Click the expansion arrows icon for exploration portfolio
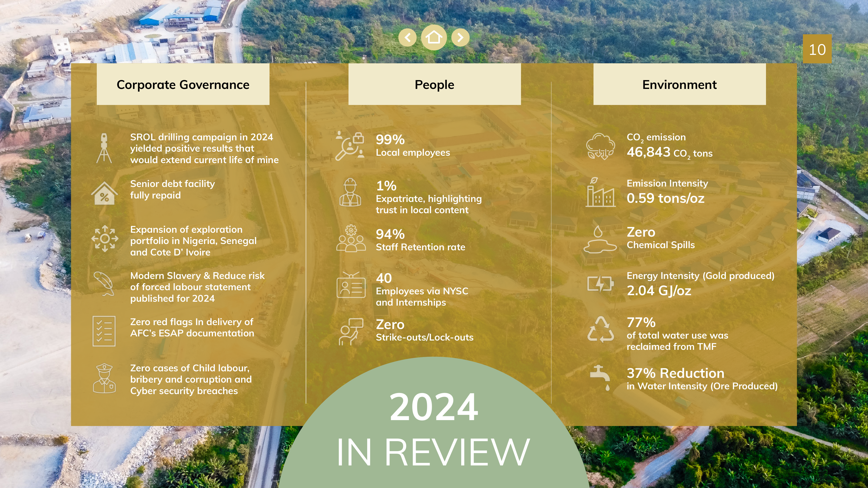The width and height of the screenshot is (868, 488). pos(105,239)
